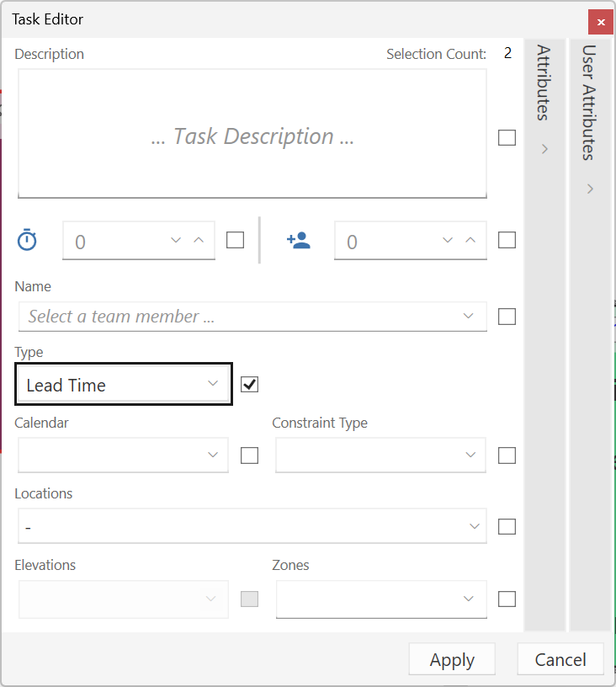Expand the Constraint Type dropdown
This screenshot has width=616, height=687.
[380, 455]
